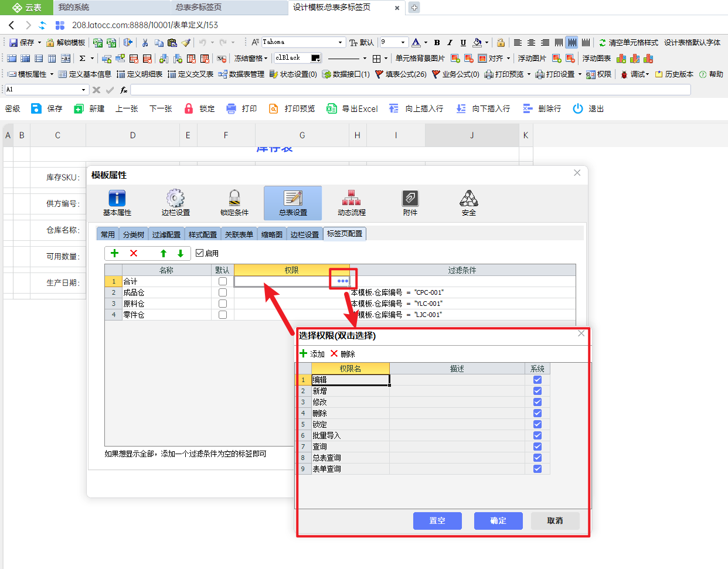Image resolution: width=728 pixels, height=569 pixels.
Task: Toggle system checkbox for 表单查询 permission
Action: coord(538,469)
